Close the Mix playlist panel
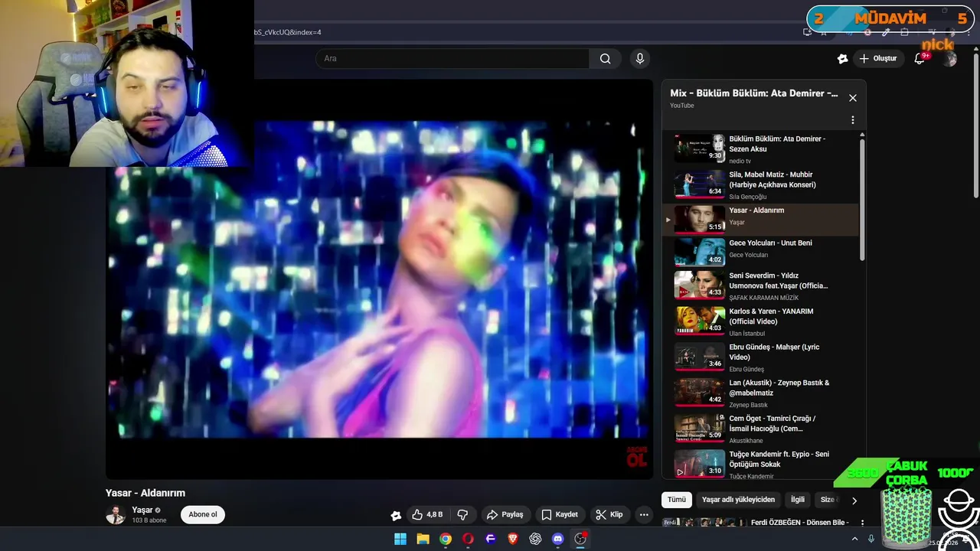The width and height of the screenshot is (980, 551). click(x=852, y=98)
